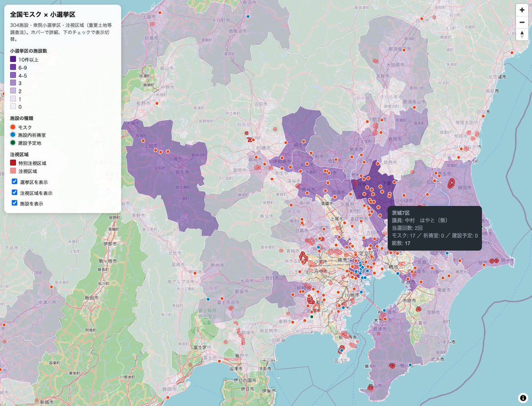Click the pink 注視区域 legend swatch
Viewport: 532px width, 406px height.
[13, 171]
